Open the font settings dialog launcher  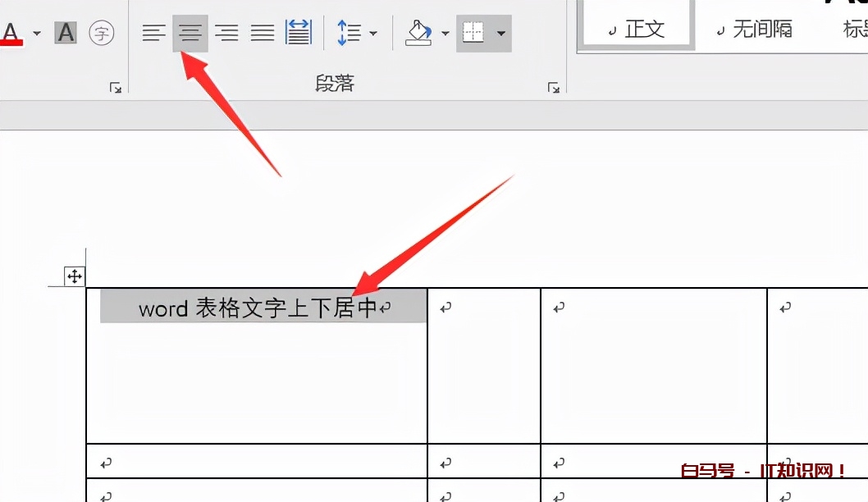[x=116, y=88]
